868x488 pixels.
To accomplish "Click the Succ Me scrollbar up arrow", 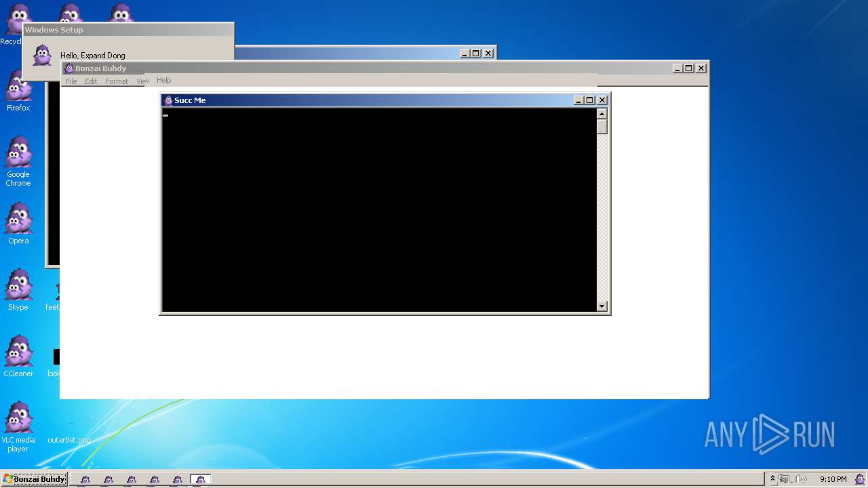I will 602,114.
